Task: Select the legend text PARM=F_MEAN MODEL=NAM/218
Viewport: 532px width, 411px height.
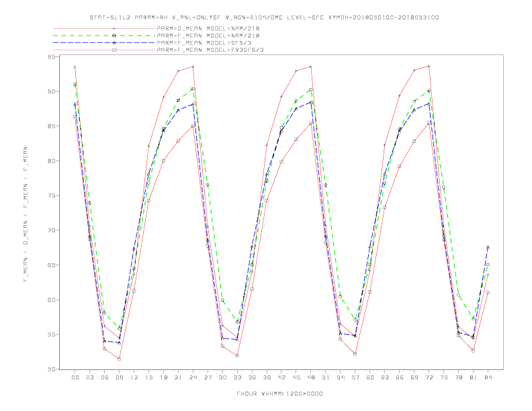Action: 208,36
